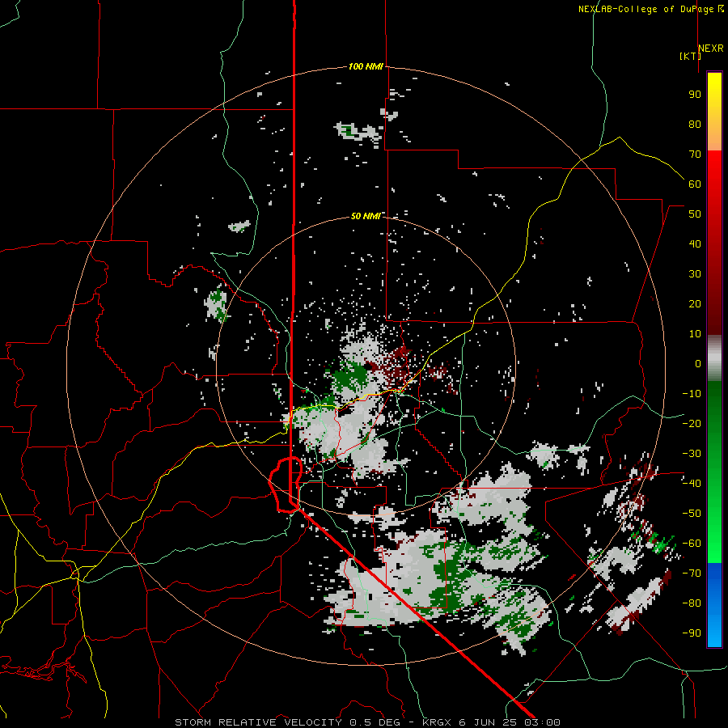Click the 70 value on the velocity scale
The width and height of the screenshot is (728, 728).
pyautogui.click(x=695, y=154)
